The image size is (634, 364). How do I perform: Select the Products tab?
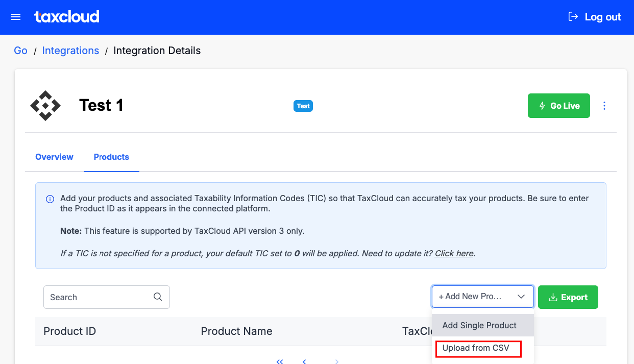(x=111, y=157)
